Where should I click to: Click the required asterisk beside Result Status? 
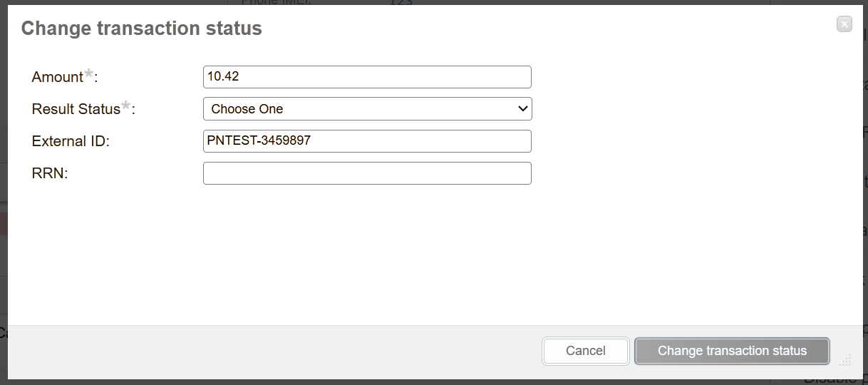pos(126,106)
